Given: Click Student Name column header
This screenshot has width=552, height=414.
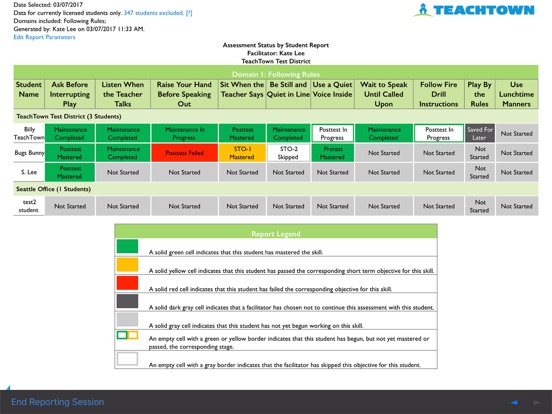Looking at the screenshot, I should point(29,94).
